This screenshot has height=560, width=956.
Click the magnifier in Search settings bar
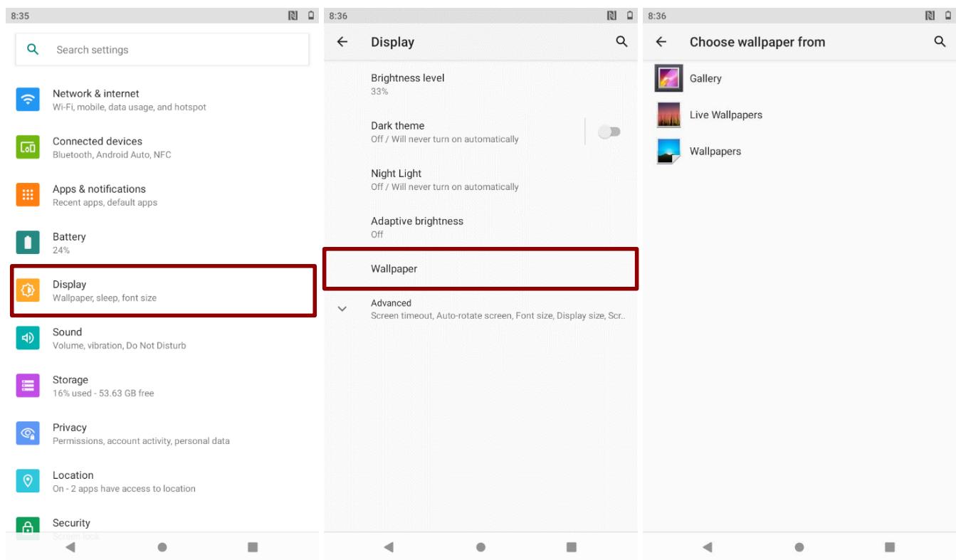tap(31, 49)
